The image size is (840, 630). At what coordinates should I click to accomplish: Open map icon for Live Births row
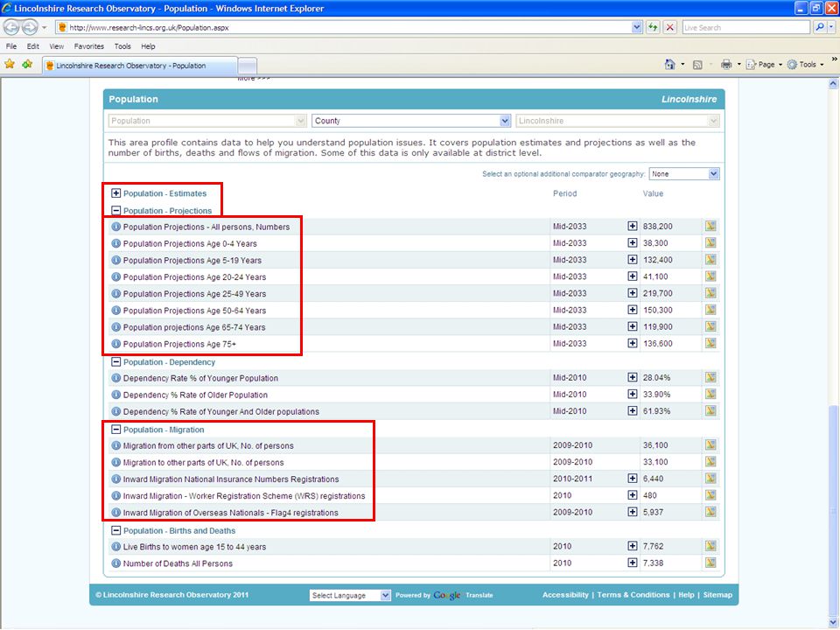pos(710,546)
